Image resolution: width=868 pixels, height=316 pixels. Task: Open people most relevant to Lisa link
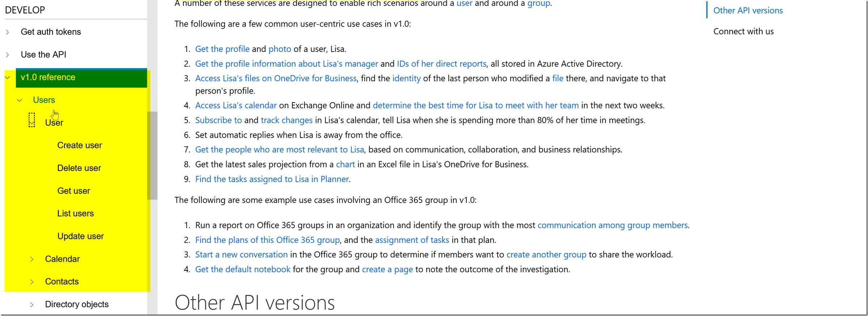pyautogui.click(x=280, y=150)
